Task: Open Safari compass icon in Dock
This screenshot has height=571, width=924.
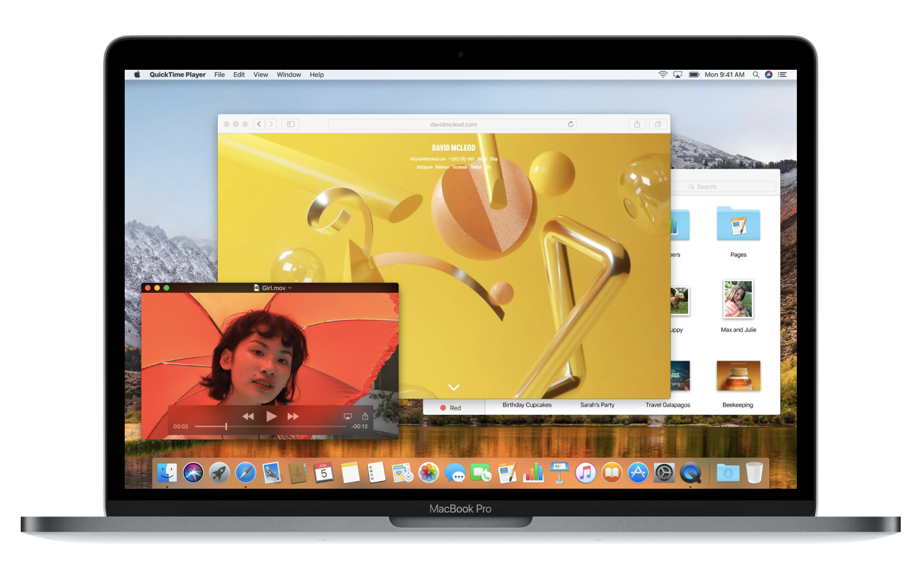Action: (245, 473)
